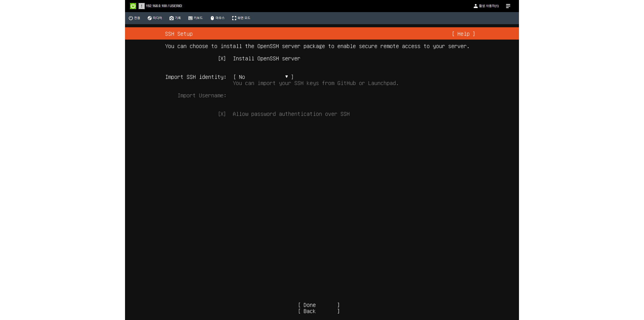Click the SSH Setup title text
Screen dimensions: 644x320
point(179,34)
